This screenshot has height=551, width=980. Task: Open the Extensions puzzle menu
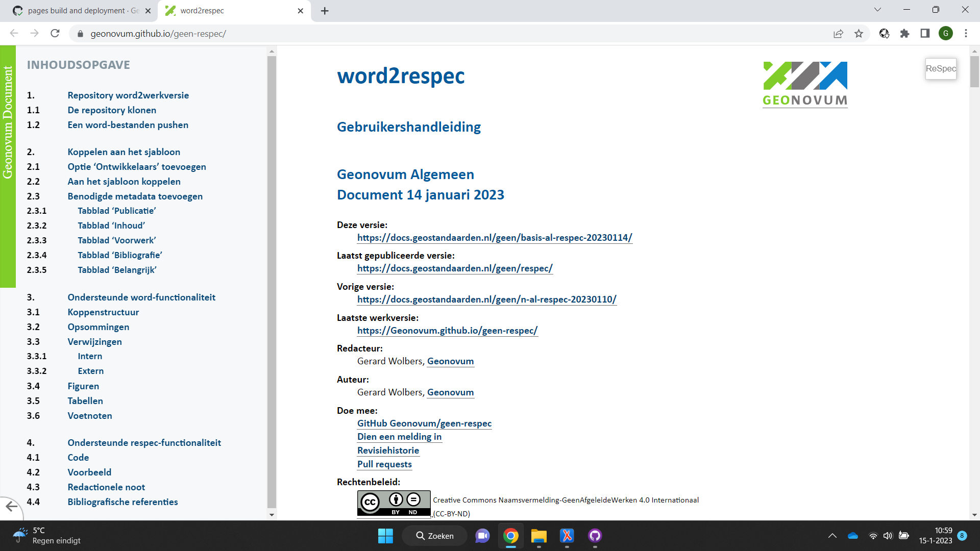(x=904, y=34)
